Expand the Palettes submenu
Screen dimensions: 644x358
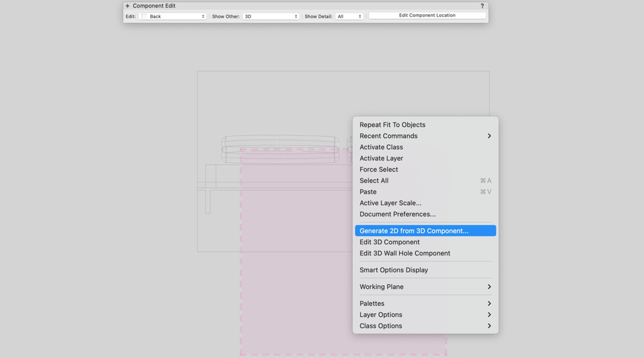(x=425, y=303)
